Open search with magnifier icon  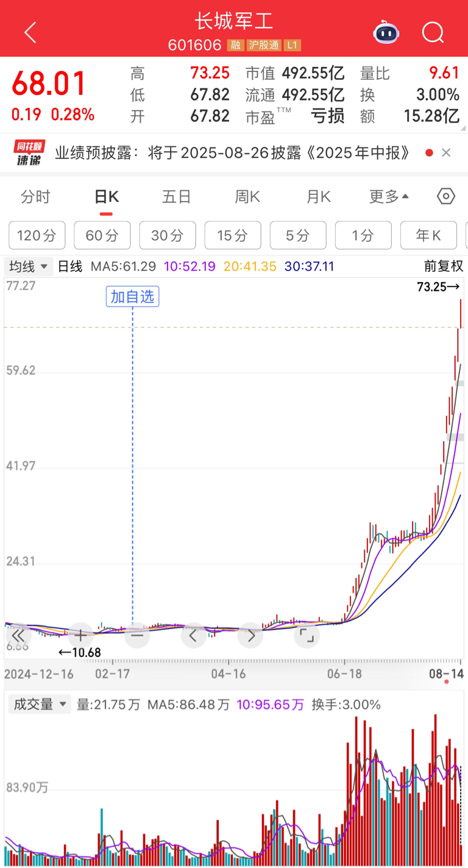[433, 32]
